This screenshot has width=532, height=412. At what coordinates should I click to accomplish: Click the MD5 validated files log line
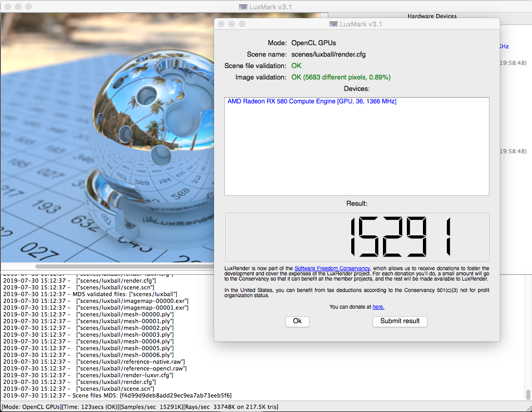90,294
